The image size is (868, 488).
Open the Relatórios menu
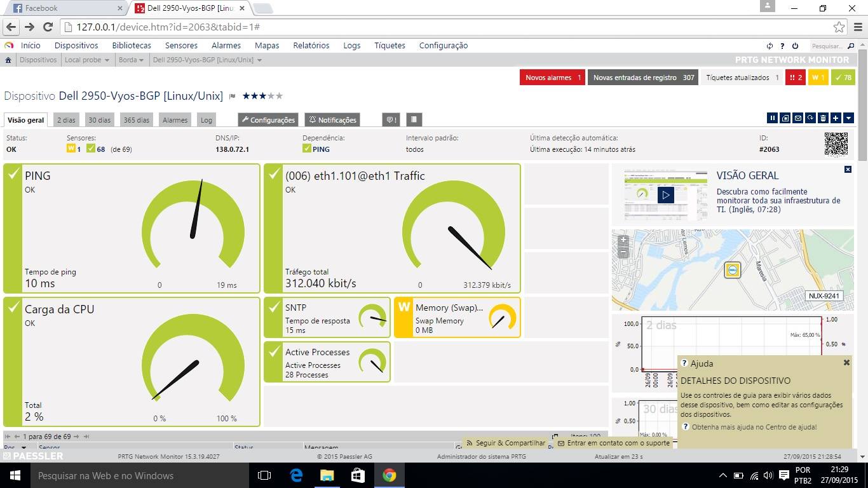[x=311, y=46]
